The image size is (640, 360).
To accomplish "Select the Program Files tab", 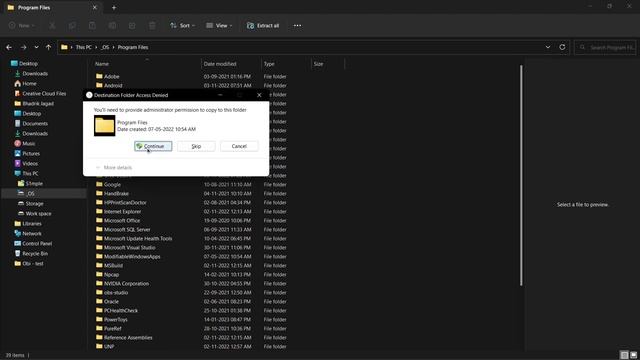I will pos(52,7).
